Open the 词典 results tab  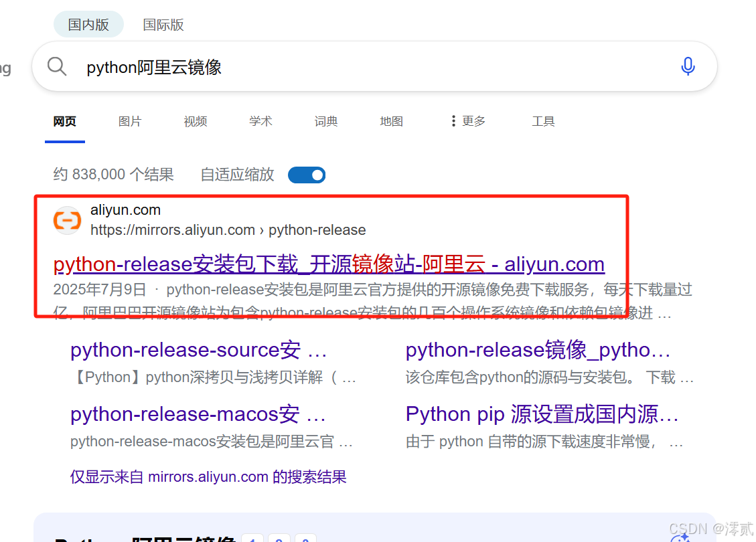326,121
